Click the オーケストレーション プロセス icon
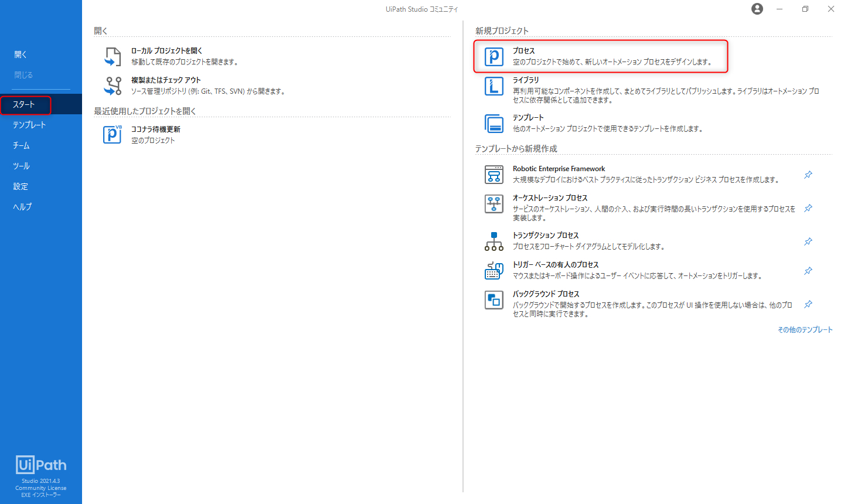 coord(494,203)
